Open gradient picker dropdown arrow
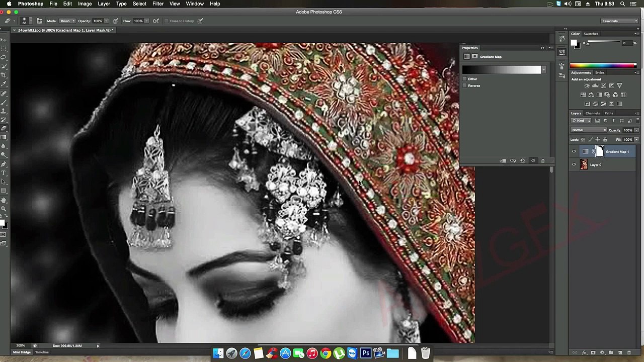 click(x=544, y=70)
